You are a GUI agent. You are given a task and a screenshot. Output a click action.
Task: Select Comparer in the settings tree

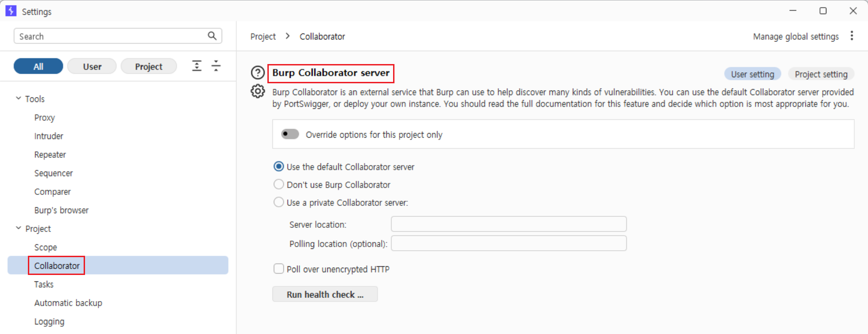[x=52, y=192]
